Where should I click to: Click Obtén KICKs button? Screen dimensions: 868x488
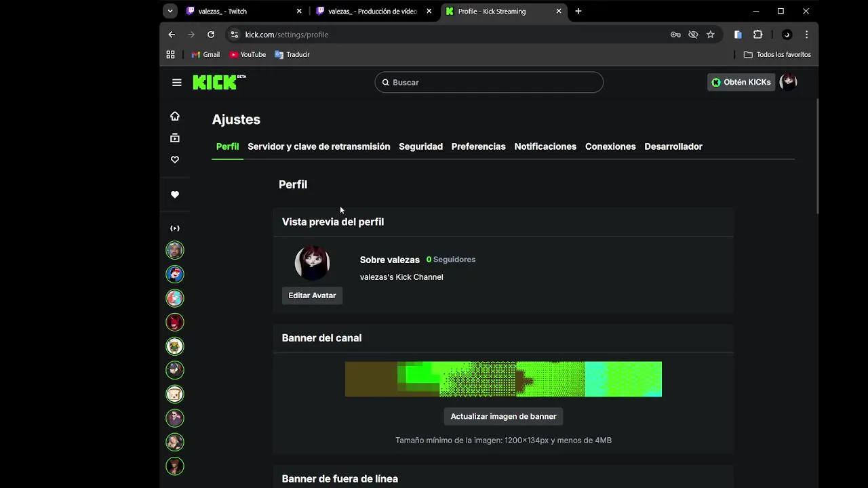tap(741, 82)
